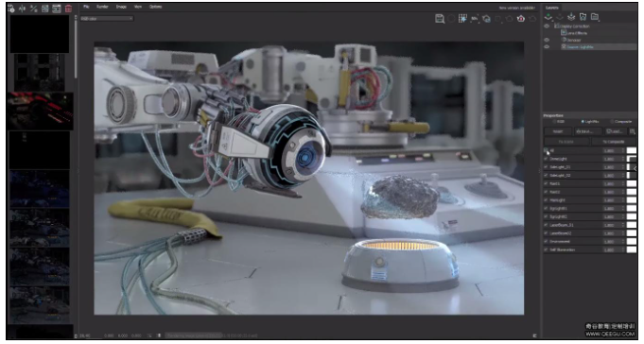Select the Display Correction layer

click(575, 26)
